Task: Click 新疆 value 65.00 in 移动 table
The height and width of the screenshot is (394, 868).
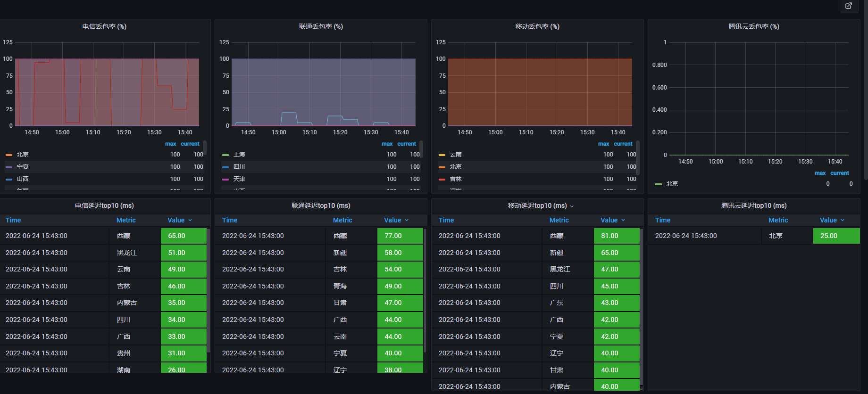Action: pos(617,253)
